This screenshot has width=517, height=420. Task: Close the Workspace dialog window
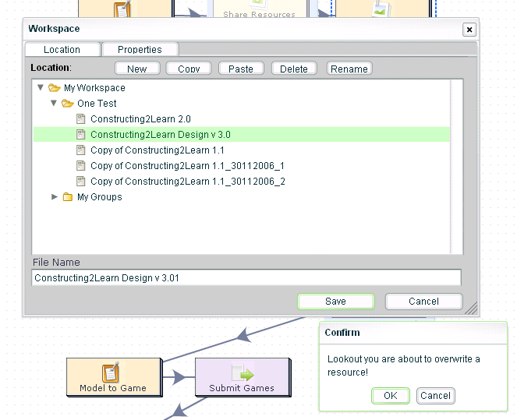[x=469, y=30]
